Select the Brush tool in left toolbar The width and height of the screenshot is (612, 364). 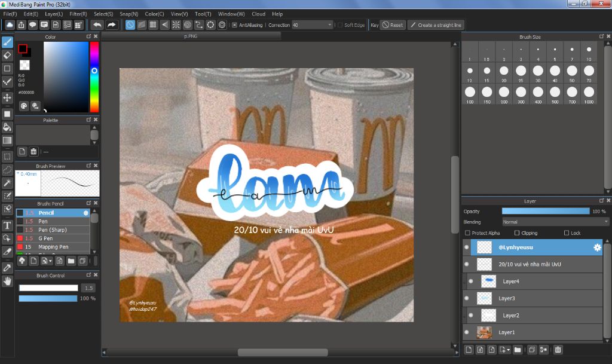(7, 42)
